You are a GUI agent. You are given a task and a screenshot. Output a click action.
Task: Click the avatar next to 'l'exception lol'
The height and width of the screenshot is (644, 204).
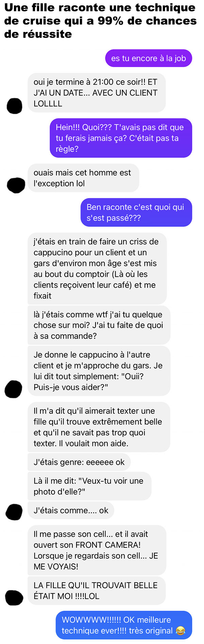[16, 185]
